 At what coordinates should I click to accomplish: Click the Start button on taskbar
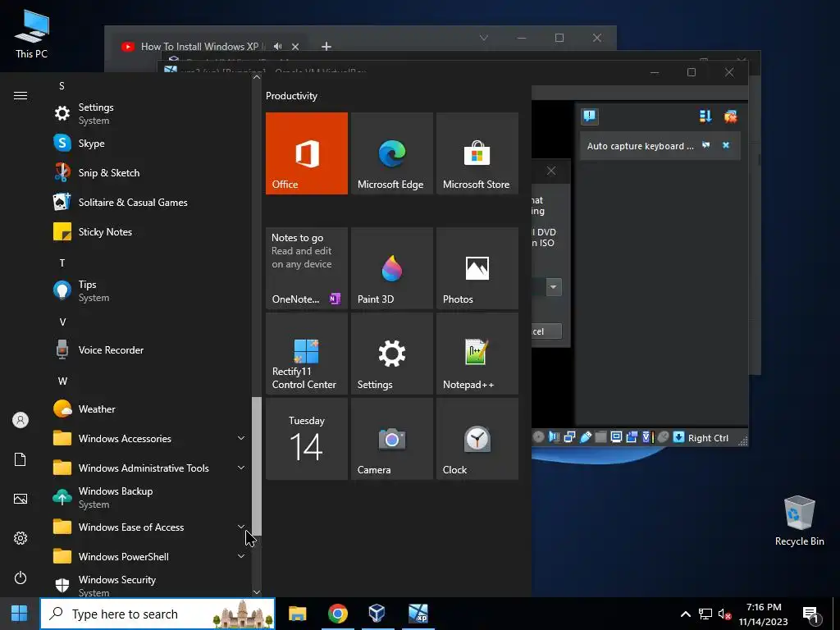click(x=20, y=614)
